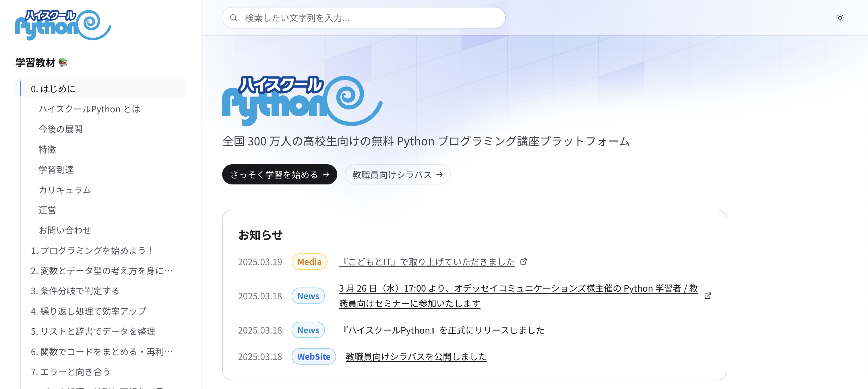Open ハイスクールPython とは in the sidebar
868x389 pixels.
pos(89,109)
